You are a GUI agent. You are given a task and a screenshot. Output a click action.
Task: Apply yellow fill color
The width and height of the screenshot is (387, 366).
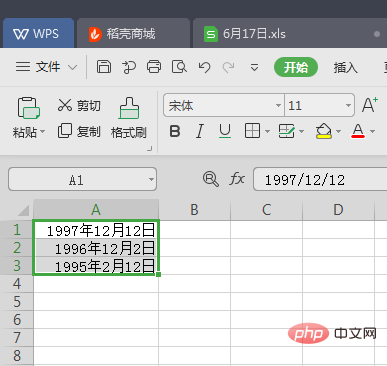pyautogui.click(x=323, y=131)
